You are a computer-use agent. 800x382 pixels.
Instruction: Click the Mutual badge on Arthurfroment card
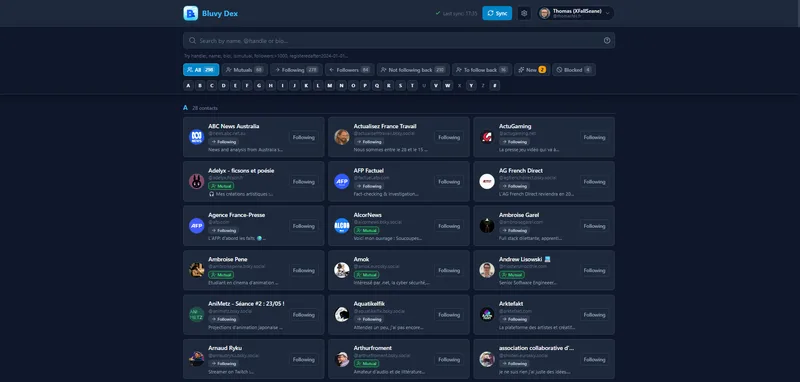(x=366, y=364)
